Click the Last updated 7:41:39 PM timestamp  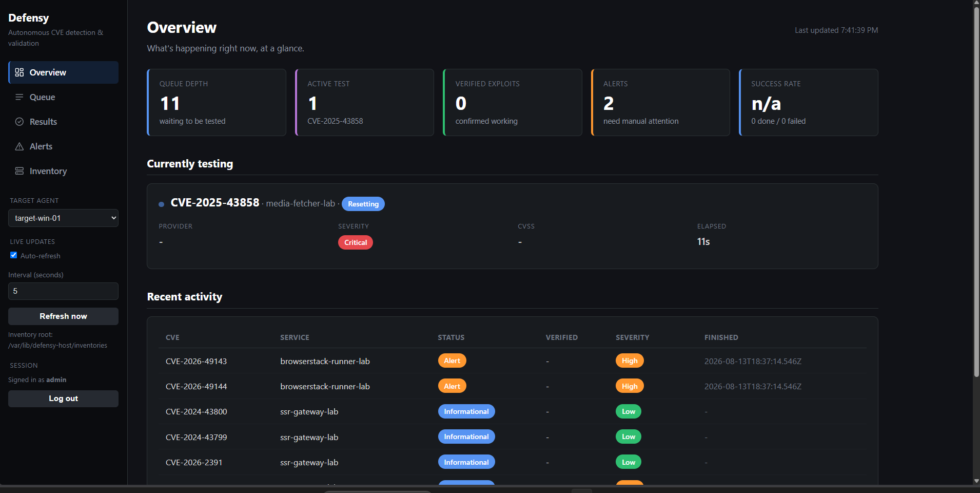pyautogui.click(x=836, y=30)
